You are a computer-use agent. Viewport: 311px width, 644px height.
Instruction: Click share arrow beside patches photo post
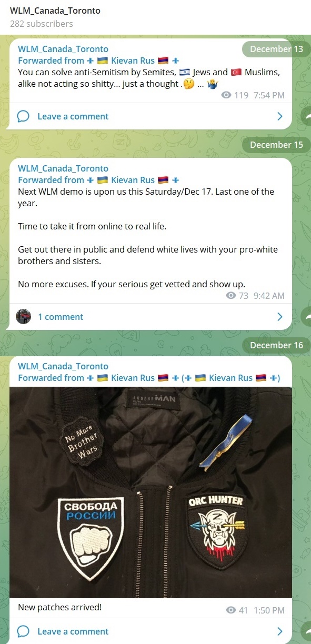pyautogui.click(x=306, y=630)
